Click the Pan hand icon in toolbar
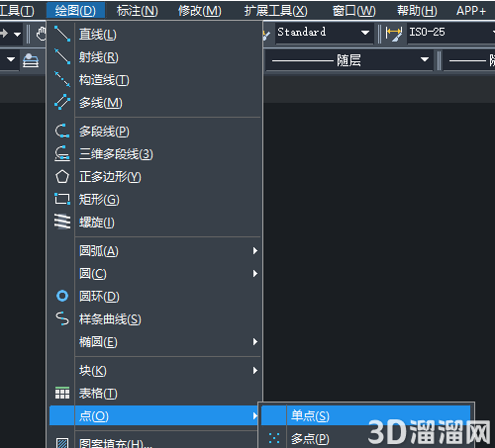Screen dimensions: 495x448 click(41, 34)
